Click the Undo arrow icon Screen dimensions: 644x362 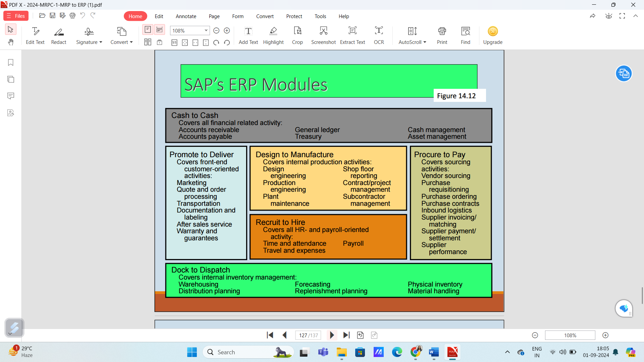(x=83, y=15)
